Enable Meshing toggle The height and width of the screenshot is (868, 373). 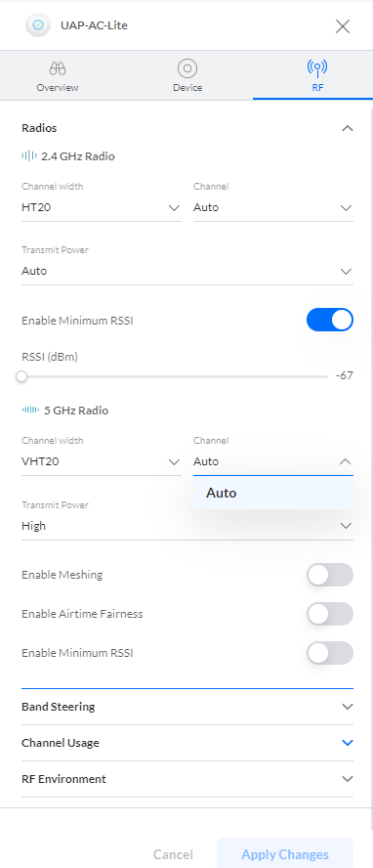pos(330,575)
